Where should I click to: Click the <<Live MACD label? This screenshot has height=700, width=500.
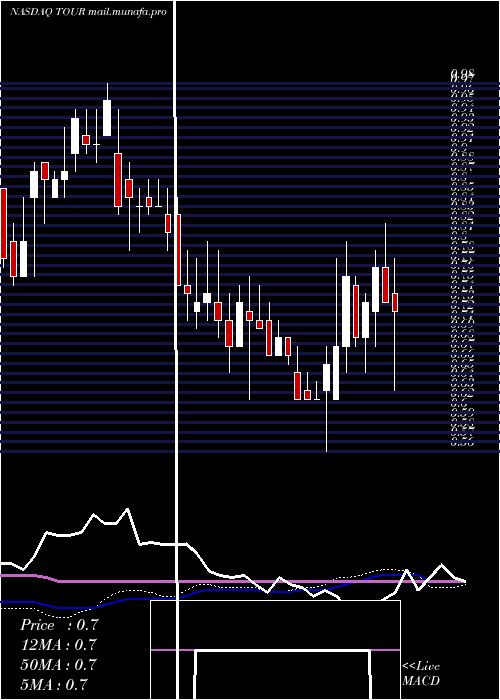[x=421, y=674]
